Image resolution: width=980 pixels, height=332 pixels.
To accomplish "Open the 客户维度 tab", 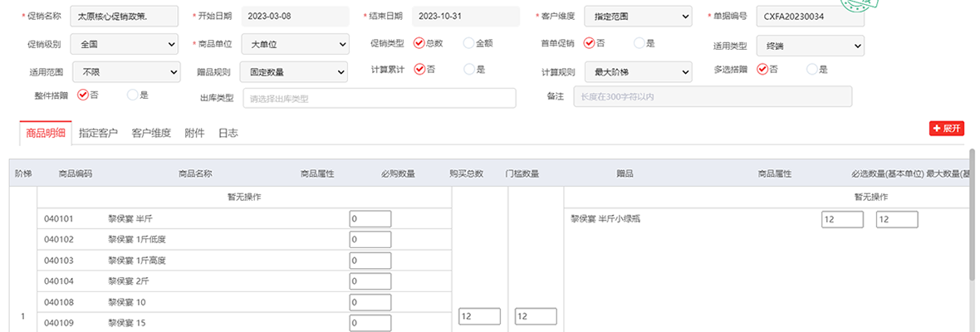I will (x=151, y=133).
